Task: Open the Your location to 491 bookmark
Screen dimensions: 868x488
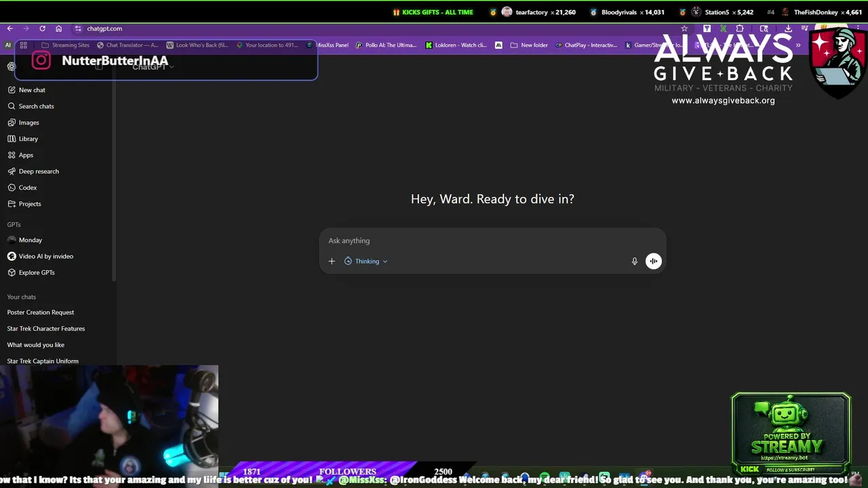Action: pos(267,45)
